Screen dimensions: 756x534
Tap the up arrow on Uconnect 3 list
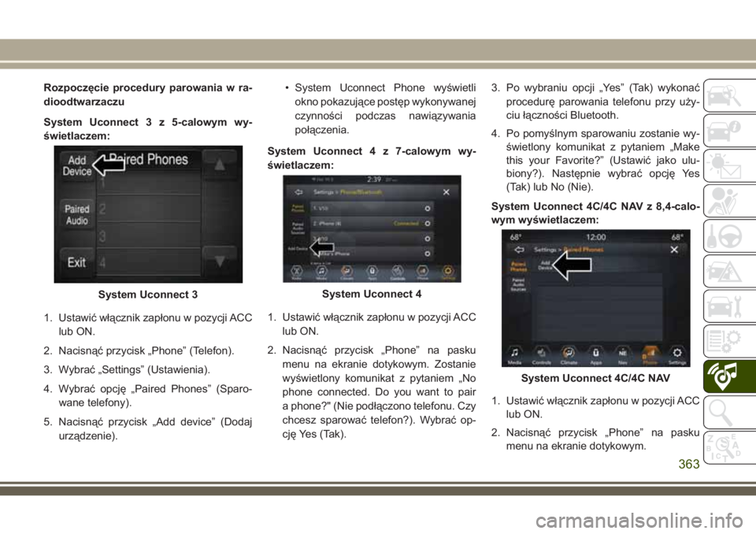220,164
